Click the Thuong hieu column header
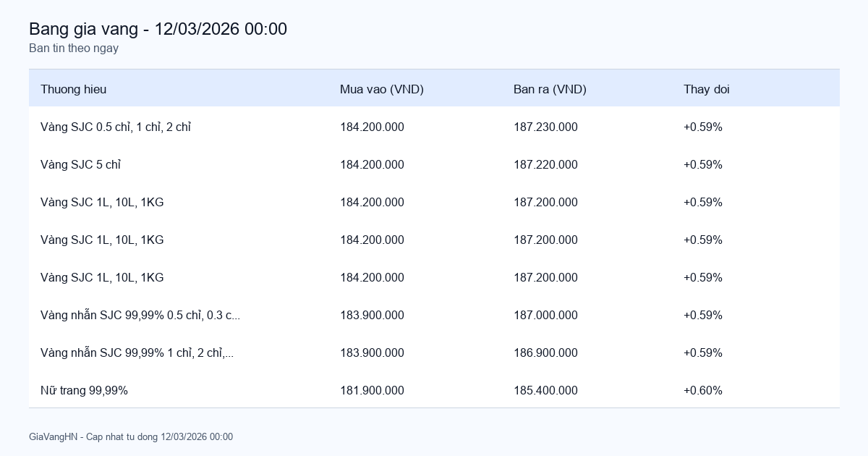The width and height of the screenshot is (868, 456). (73, 89)
